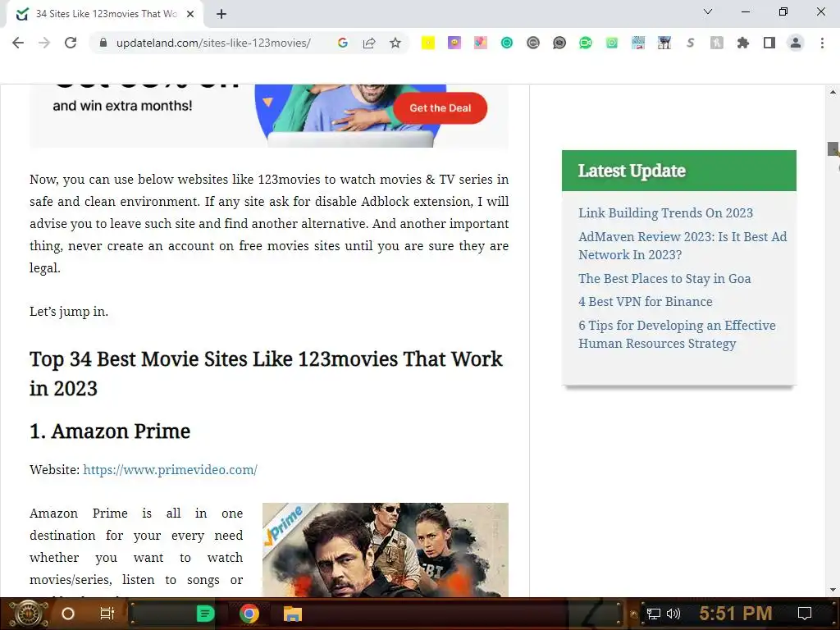
Task: Open the primevideo.com website link
Action: (x=170, y=470)
